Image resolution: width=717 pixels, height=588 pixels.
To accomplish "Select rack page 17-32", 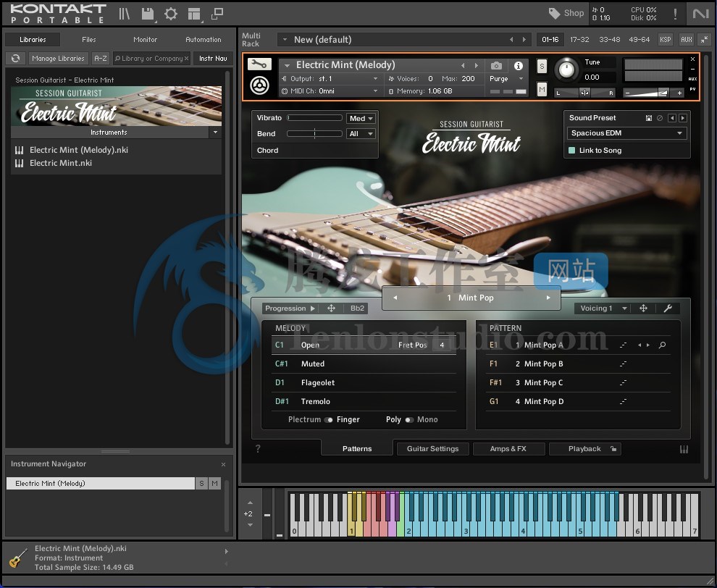I will pos(579,40).
